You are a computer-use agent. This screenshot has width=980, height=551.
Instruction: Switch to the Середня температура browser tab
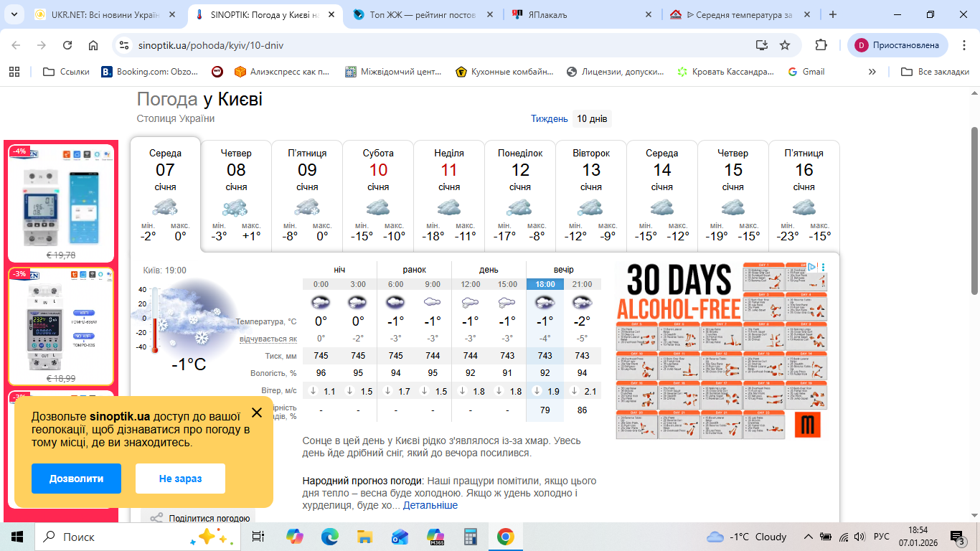739,14
